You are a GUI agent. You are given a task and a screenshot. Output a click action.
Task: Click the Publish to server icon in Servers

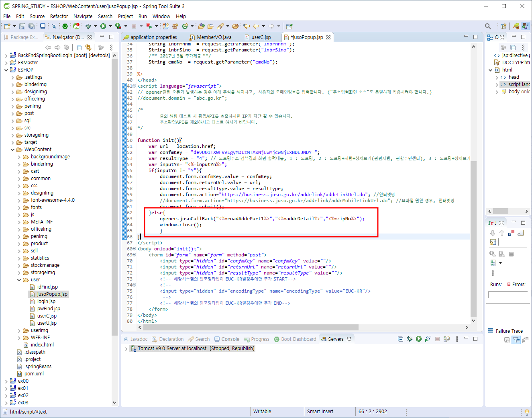[446, 339]
